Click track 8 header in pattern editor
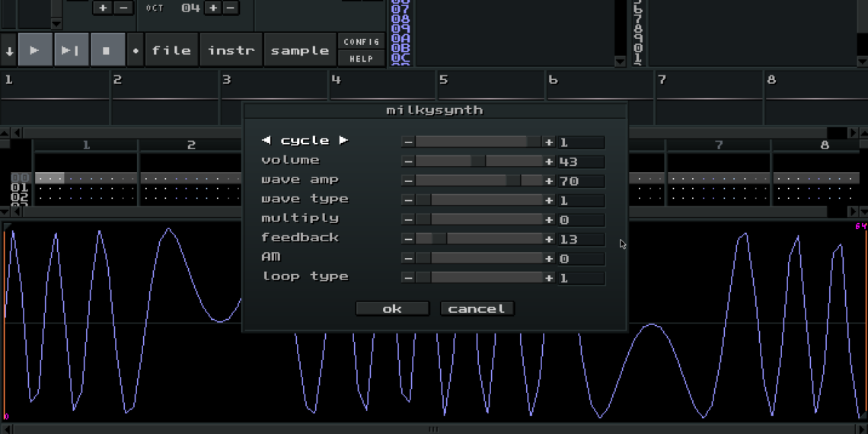Image resolution: width=868 pixels, height=434 pixels. [825, 145]
